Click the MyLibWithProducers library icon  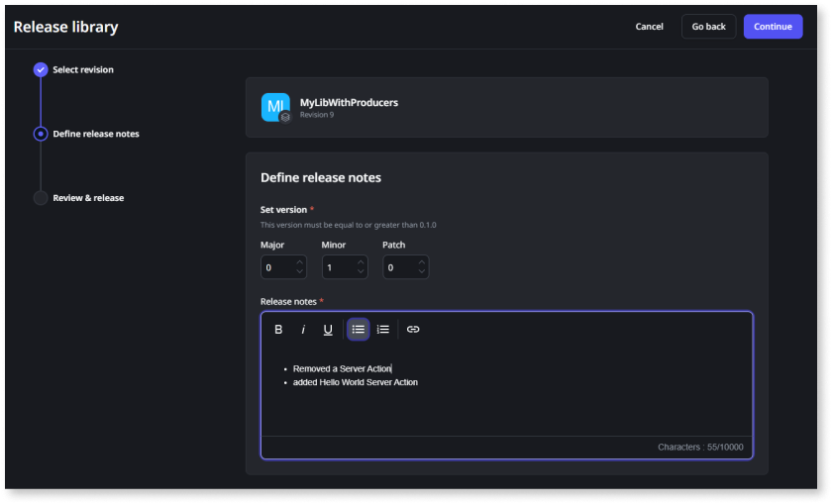275,107
